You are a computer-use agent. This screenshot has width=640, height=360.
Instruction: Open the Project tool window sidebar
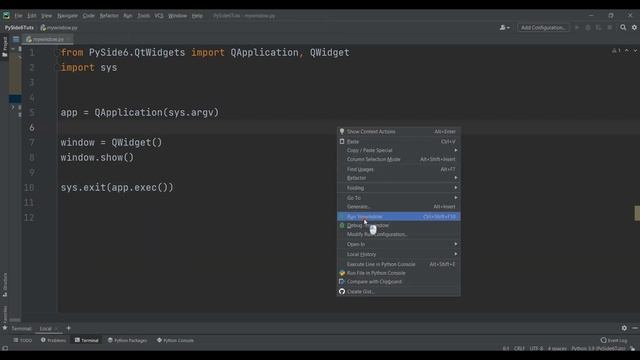click(4, 47)
